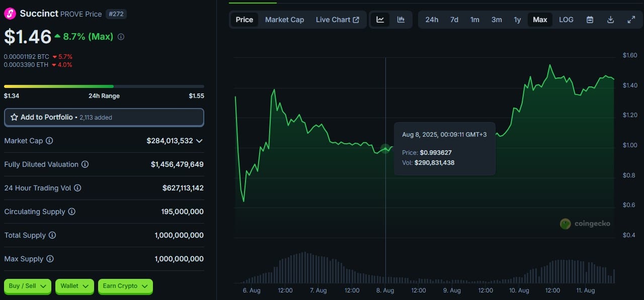Expand chart to fullscreen via the expand icon
Screen dimensions: 644x300
tap(631, 19)
